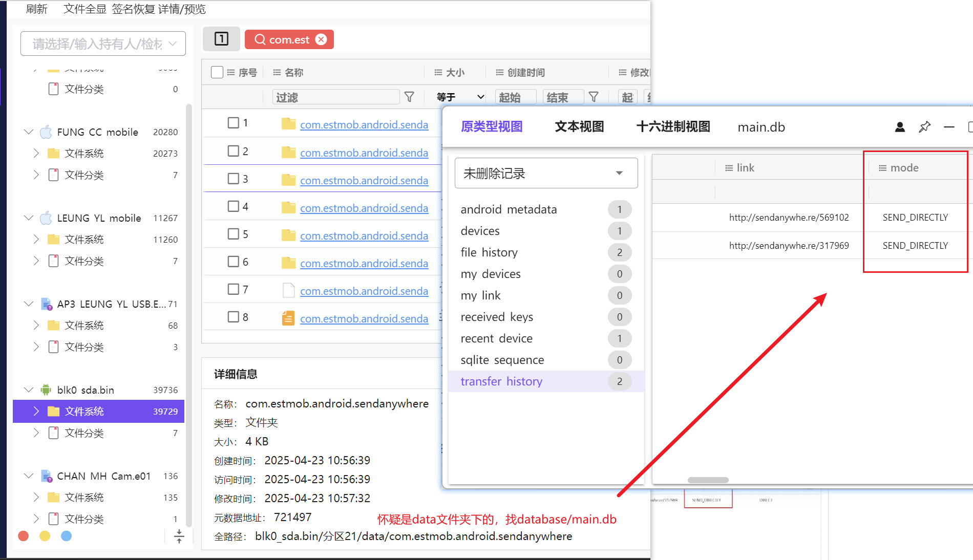Switch to the 十六进制视图 tab
This screenshot has height=560, width=973.
point(673,127)
